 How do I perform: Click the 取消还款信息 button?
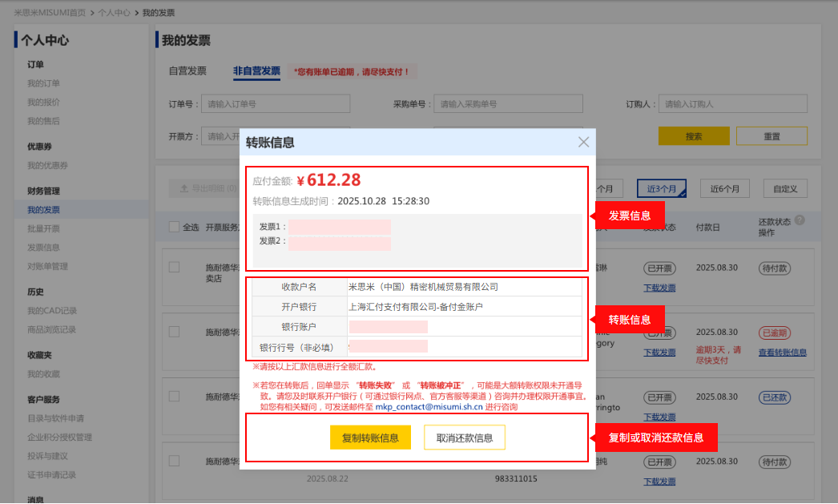(465, 437)
